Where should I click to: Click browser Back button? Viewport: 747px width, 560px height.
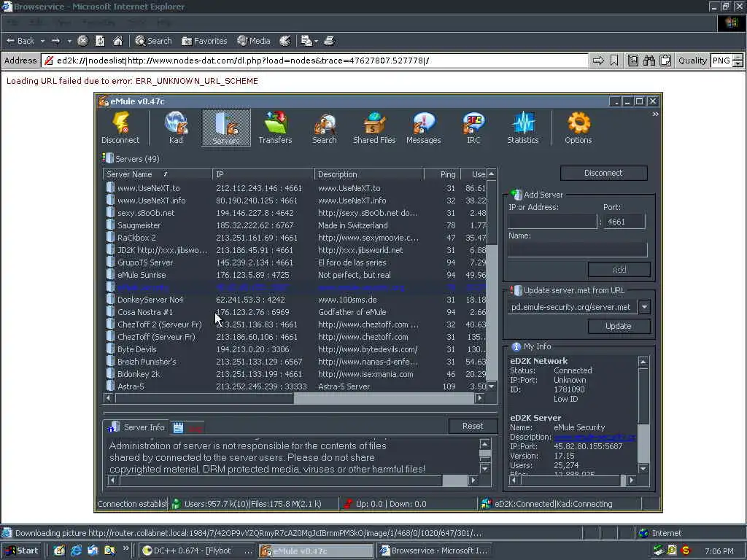[x=20, y=41]
